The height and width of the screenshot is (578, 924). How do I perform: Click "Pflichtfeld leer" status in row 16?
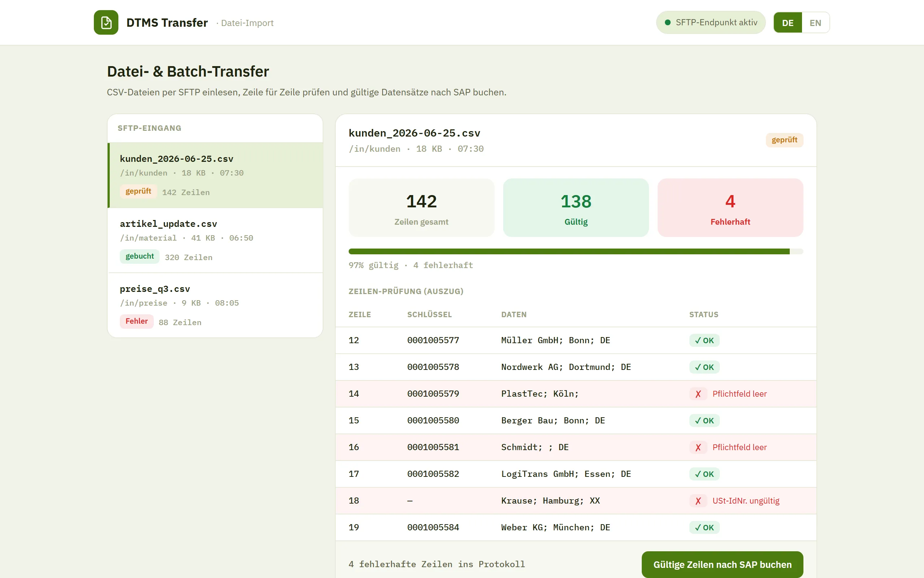pyautogui.click(x=740, y=447)
